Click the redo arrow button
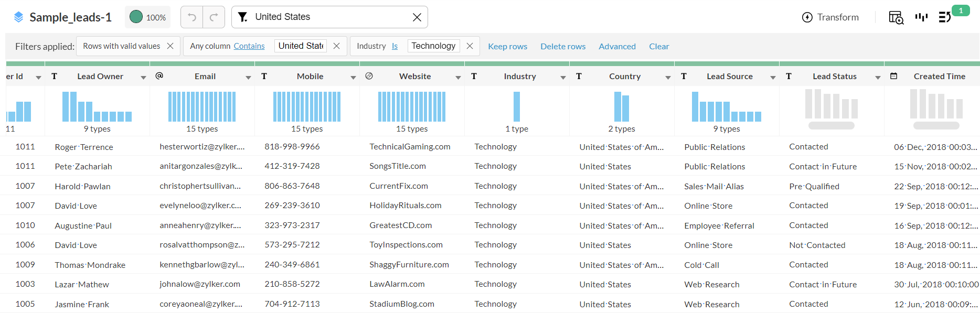This screenshot has width=980, height=313. (x=214, y=17)
